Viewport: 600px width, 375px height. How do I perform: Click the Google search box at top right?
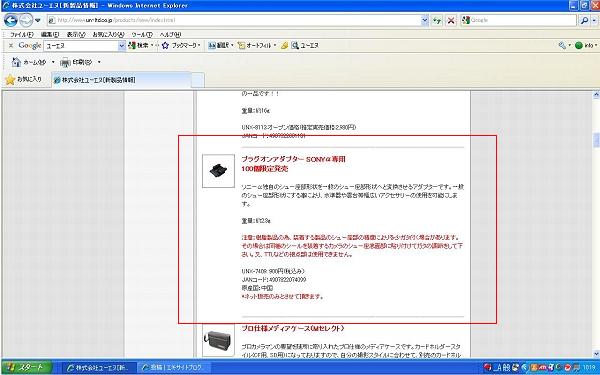click(x=518, y=20)
